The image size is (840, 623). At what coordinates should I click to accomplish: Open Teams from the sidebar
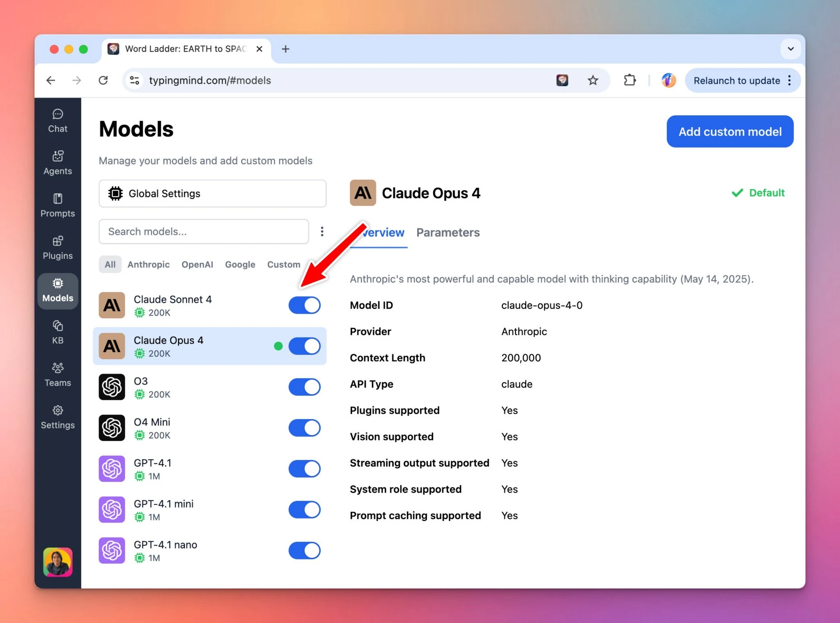coord(57,375)
